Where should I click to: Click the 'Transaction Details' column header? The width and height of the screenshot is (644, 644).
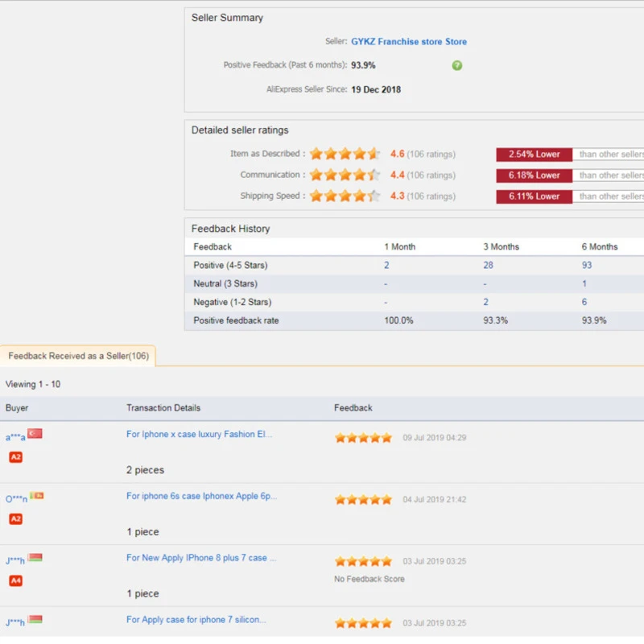[x=163, y=408]
